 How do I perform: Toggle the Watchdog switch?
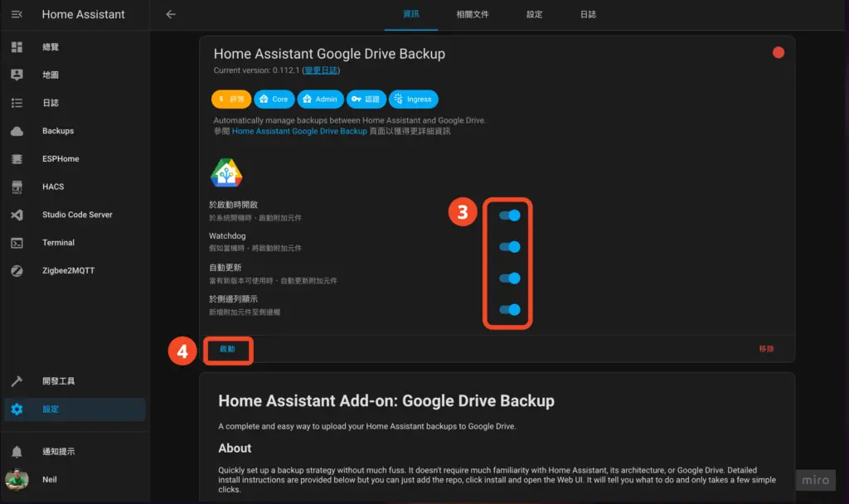click(x=508, y=246)
